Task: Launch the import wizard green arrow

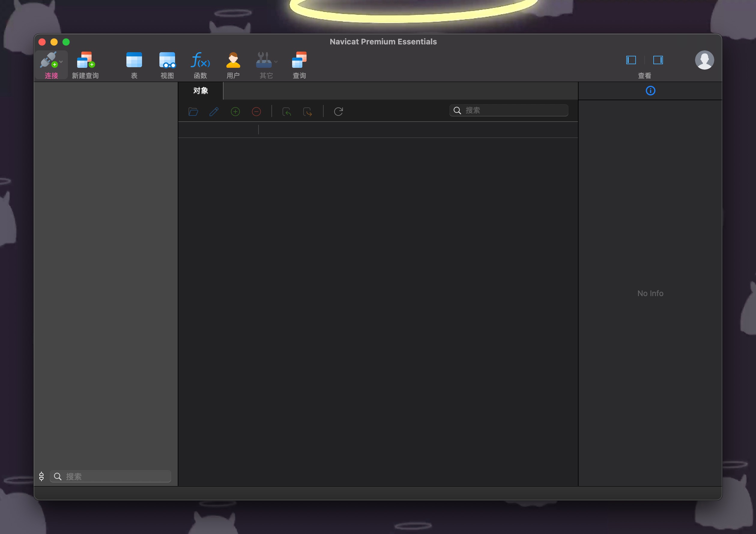Action: click(x=287, y=112)
